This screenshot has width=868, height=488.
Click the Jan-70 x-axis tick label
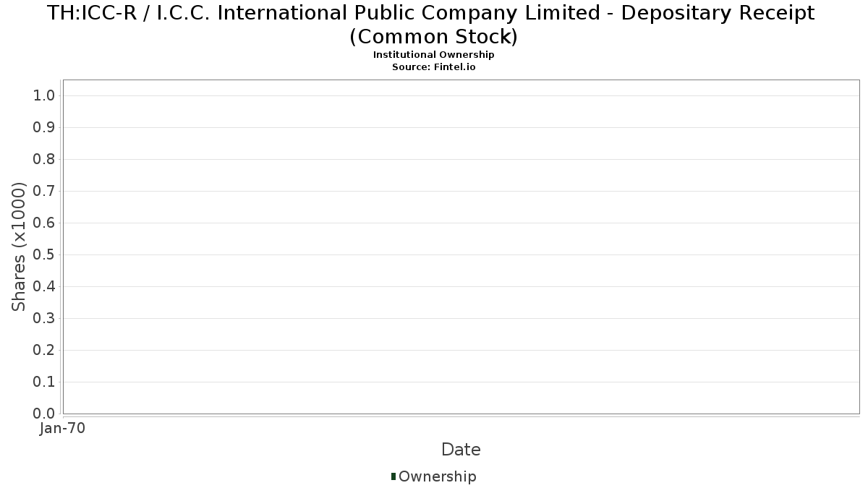tap(63, 429)
